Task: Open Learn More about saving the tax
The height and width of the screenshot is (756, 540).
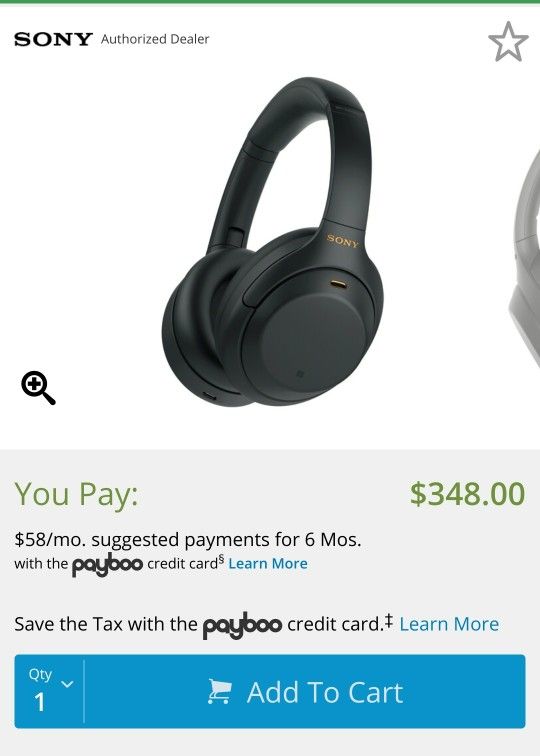Action: tap(449, 624)
